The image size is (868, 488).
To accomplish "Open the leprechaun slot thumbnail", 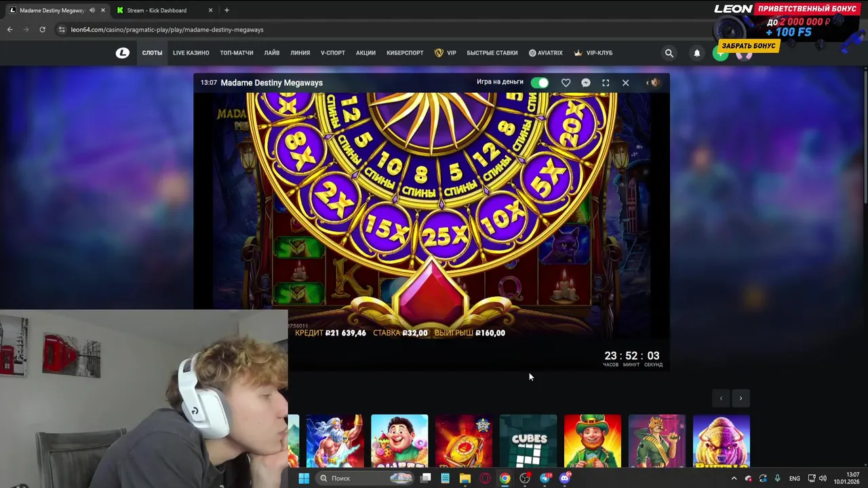I will coord(593,441).
